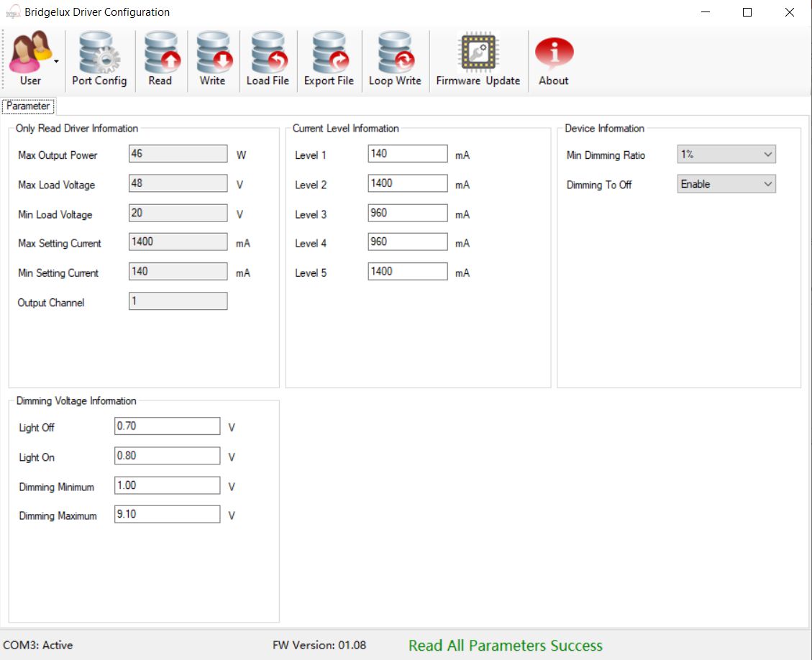The width and height of the screenshot is (812, 660).
Task: Click the Level 1 current field
Action: pyautogui.click(x=407, y=154)
